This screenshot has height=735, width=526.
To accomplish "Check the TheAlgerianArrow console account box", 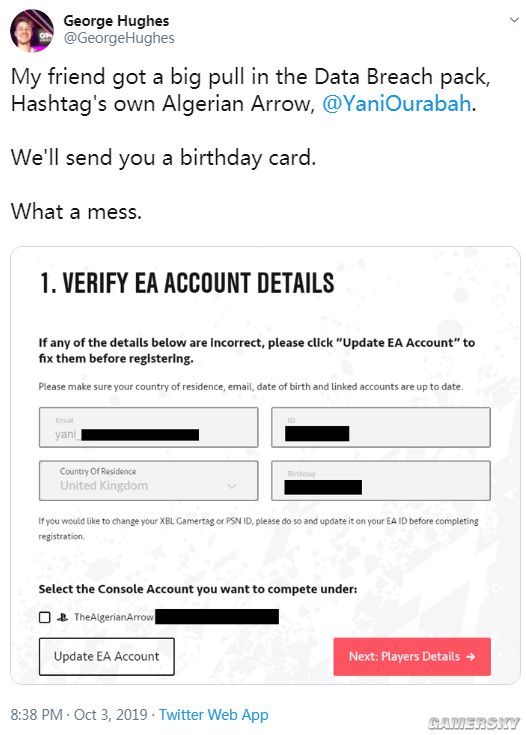I will click(45, 617).
